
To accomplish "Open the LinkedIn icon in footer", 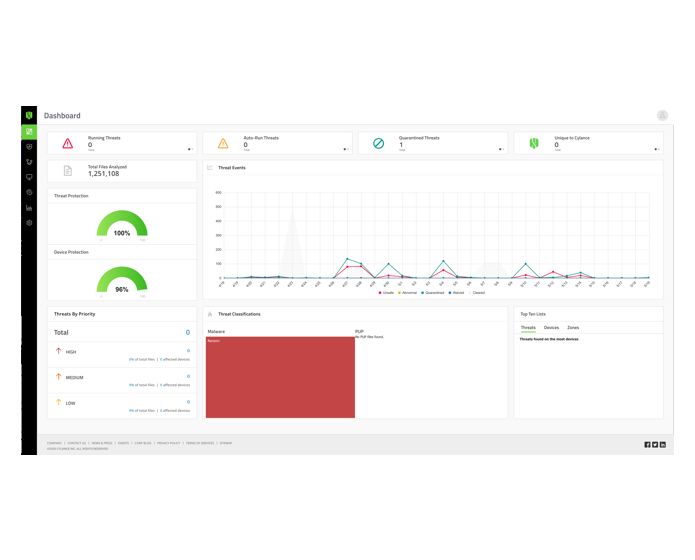I will 662,444.
